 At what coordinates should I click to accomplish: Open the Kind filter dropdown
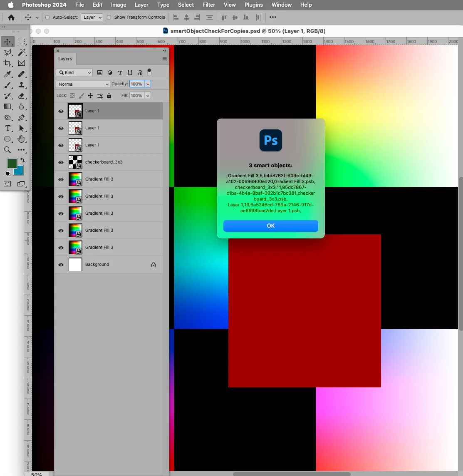pyautogui.click(x=74, y=72)
